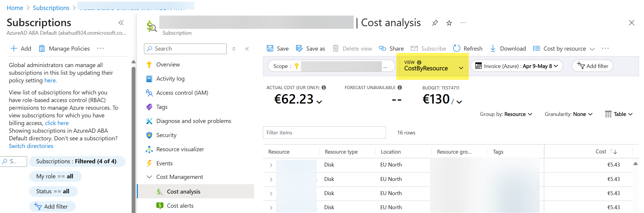This screenshot has width=644, height=213.
Task: Pin Cost analysis to dashboard
Action: 435,23
